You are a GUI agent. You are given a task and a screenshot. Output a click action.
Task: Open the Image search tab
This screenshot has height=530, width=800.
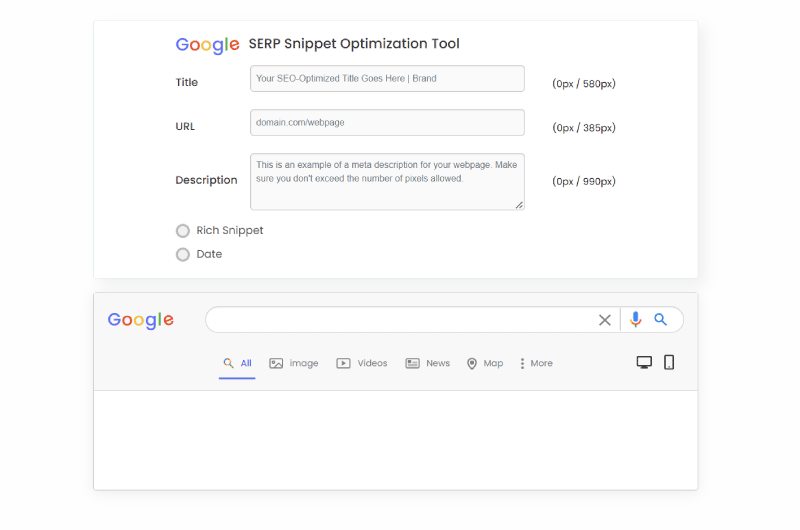[294, 363]
